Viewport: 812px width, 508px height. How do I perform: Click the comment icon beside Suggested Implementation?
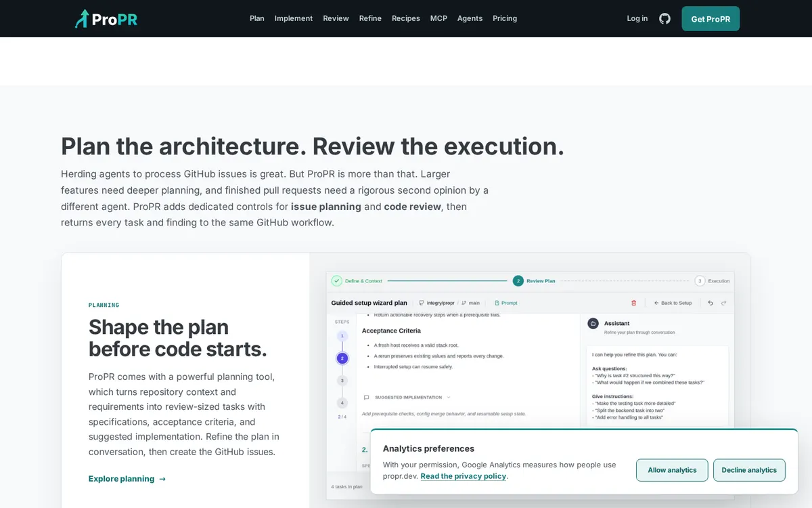pyautogui.click(x=367, y=398)
